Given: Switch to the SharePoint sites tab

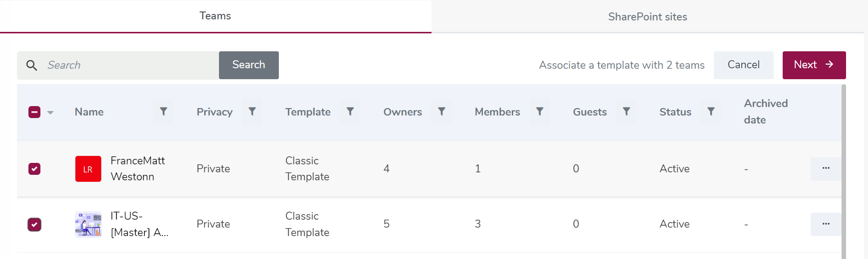Looking at the screenshot, I should (x=647, y=17).
